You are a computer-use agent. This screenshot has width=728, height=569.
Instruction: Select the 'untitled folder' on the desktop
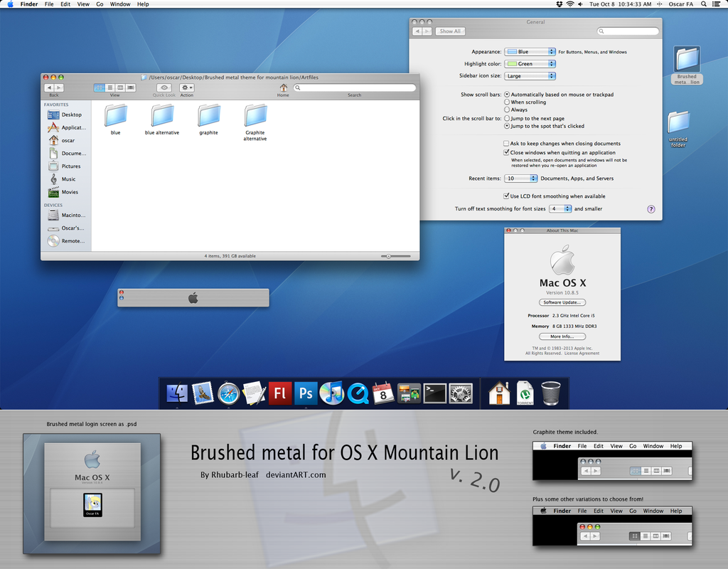(x=678, y=129)
